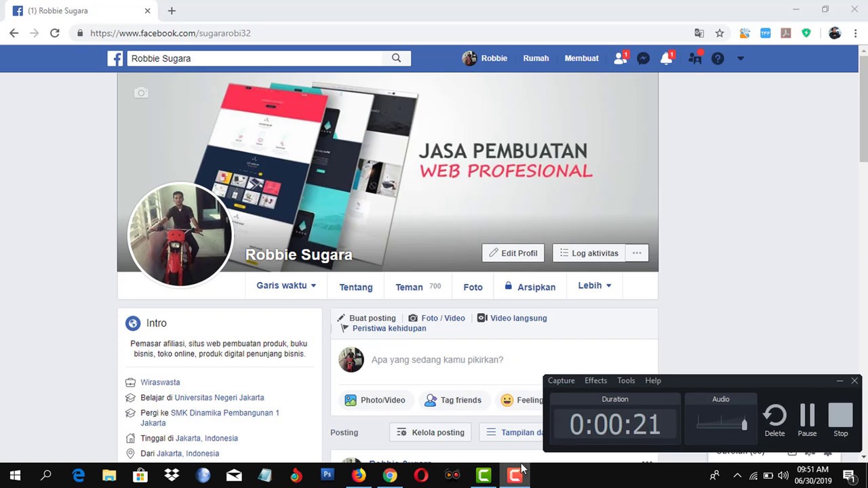Screen dimensions: 868x488
Task: Click the browser address bar URL
Action: 170,33
